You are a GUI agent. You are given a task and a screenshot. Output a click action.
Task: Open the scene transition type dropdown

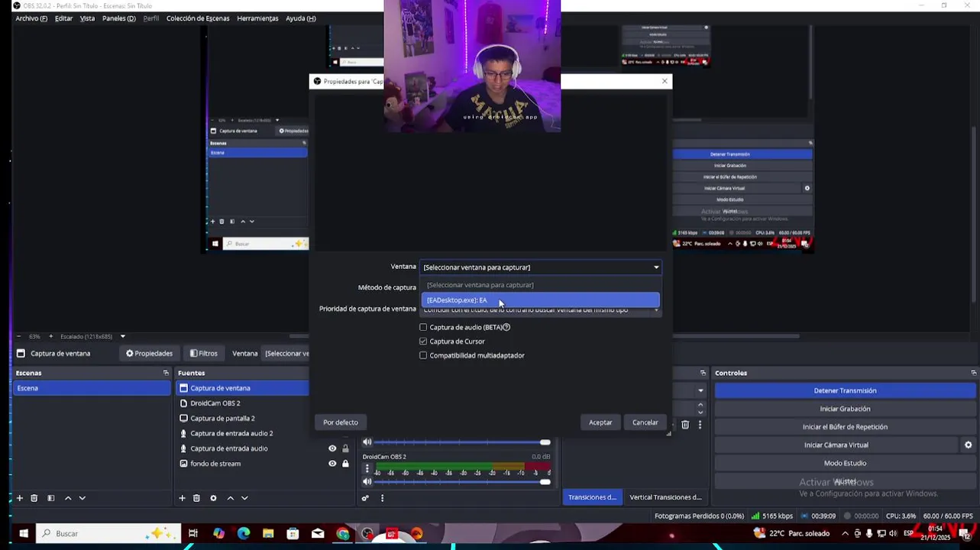[700, 390]
